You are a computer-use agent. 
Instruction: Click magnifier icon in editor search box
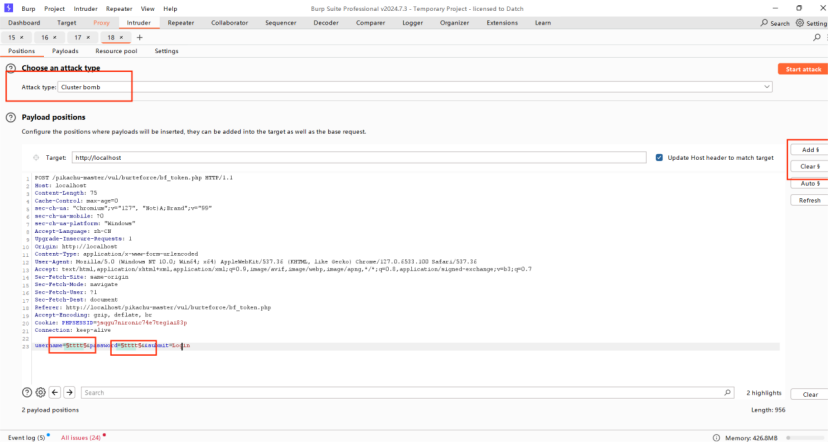click(727, 392)
